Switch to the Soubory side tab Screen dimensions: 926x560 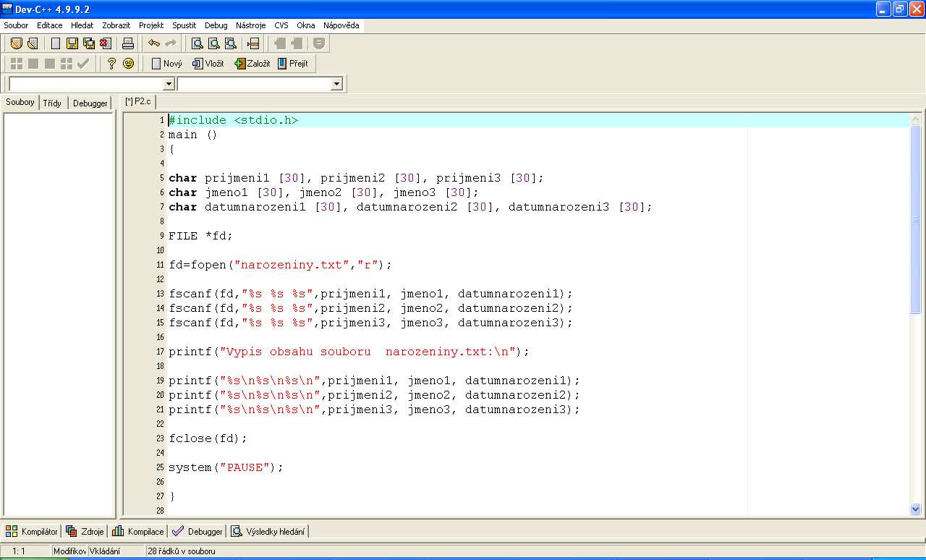[x=20, y=102]
